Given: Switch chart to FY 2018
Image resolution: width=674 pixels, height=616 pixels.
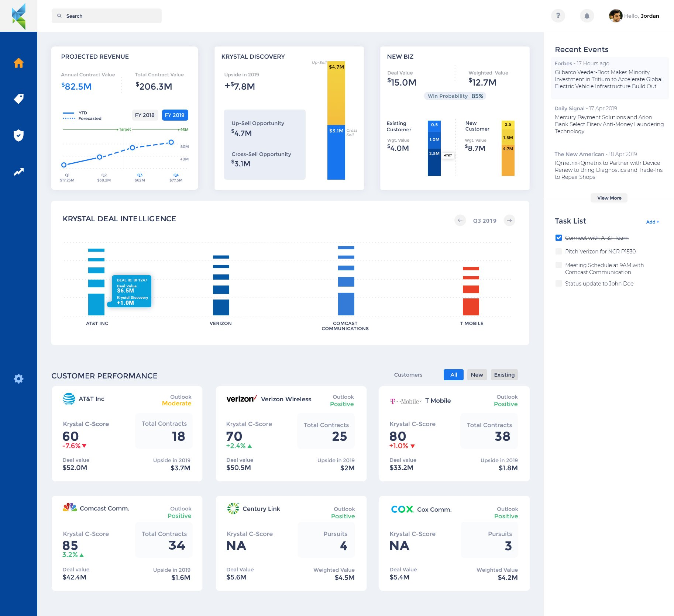Looking at the screenshot, I should [x=145, y=115].
